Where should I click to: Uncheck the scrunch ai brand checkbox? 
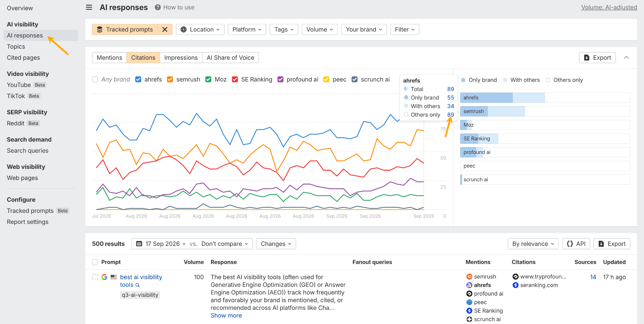click(354, 79)
